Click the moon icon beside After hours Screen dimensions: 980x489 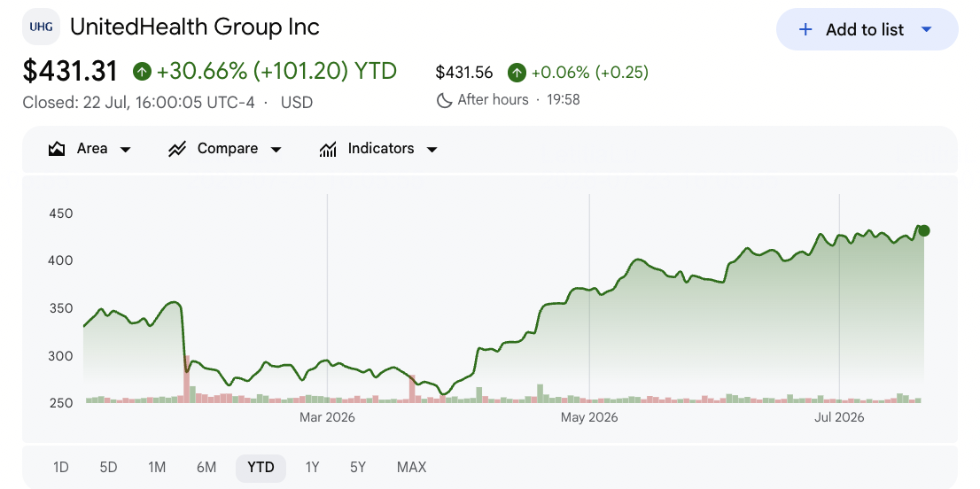tap(445, 100)
